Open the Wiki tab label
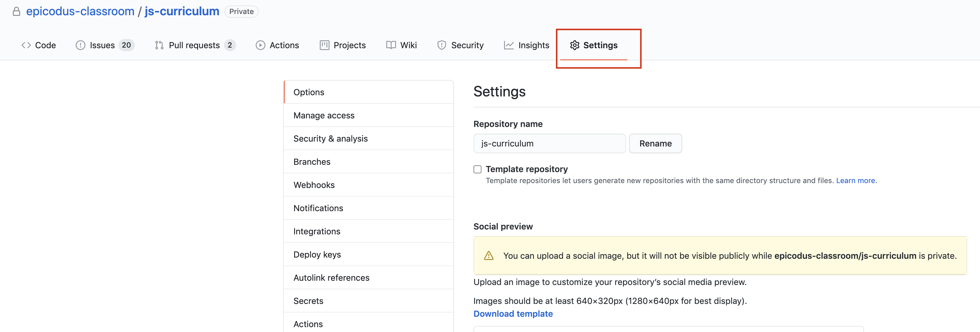Image resolution: width=980 pixels, height=332 pixels. [x=408, y=45]
